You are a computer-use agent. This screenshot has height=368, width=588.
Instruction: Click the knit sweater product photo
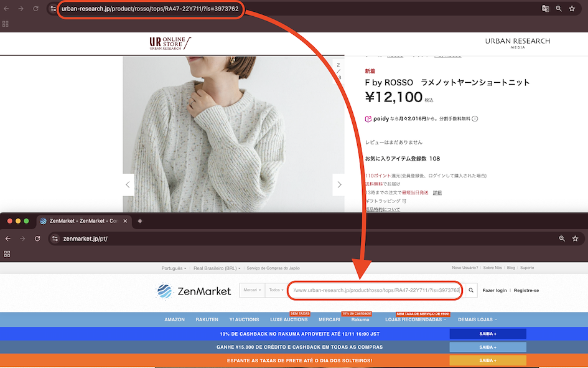pyautogui.click(x=233, y=134)
